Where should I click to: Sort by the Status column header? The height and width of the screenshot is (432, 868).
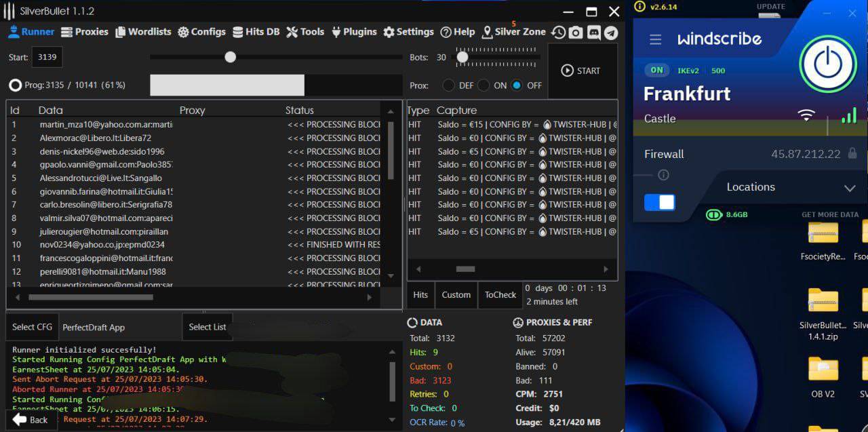pos(300,110)
